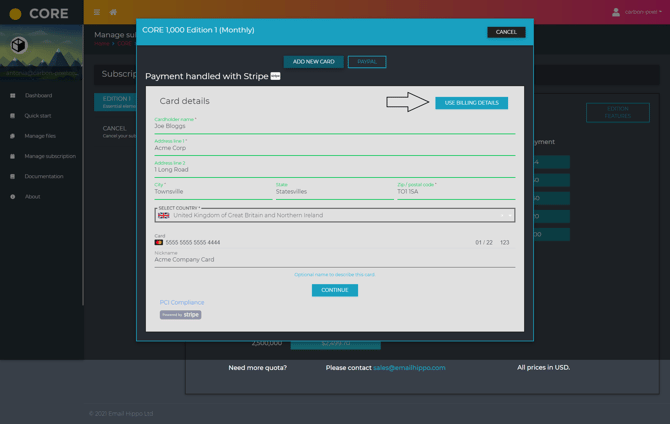Click the Powered by Stripe badge
This screenshot has width=670, height=424.
click(181, 315)
